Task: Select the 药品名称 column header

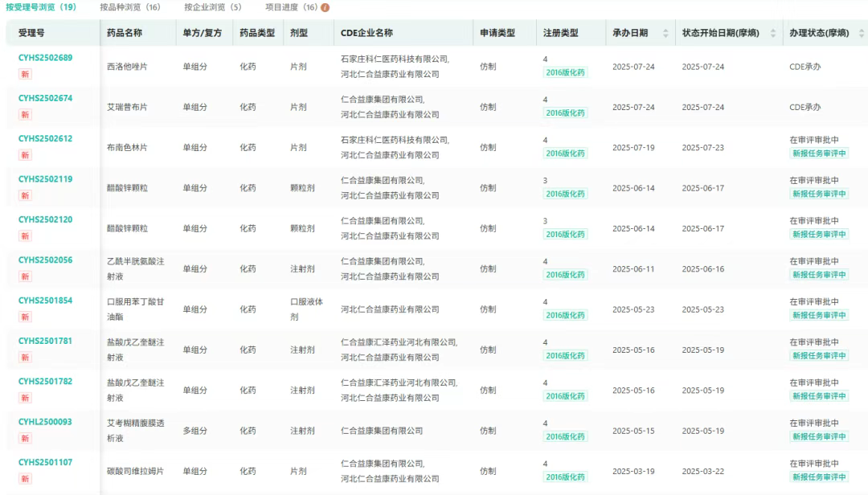Action: pos(125,33)
